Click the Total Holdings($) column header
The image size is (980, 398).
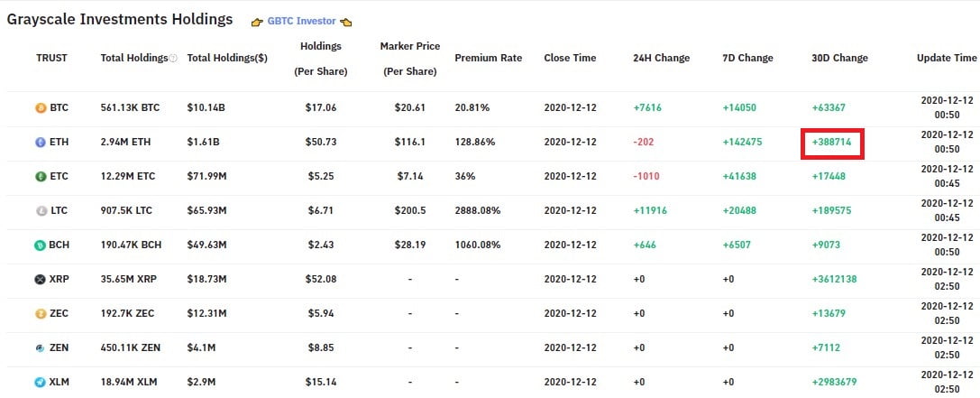(227, 58)
